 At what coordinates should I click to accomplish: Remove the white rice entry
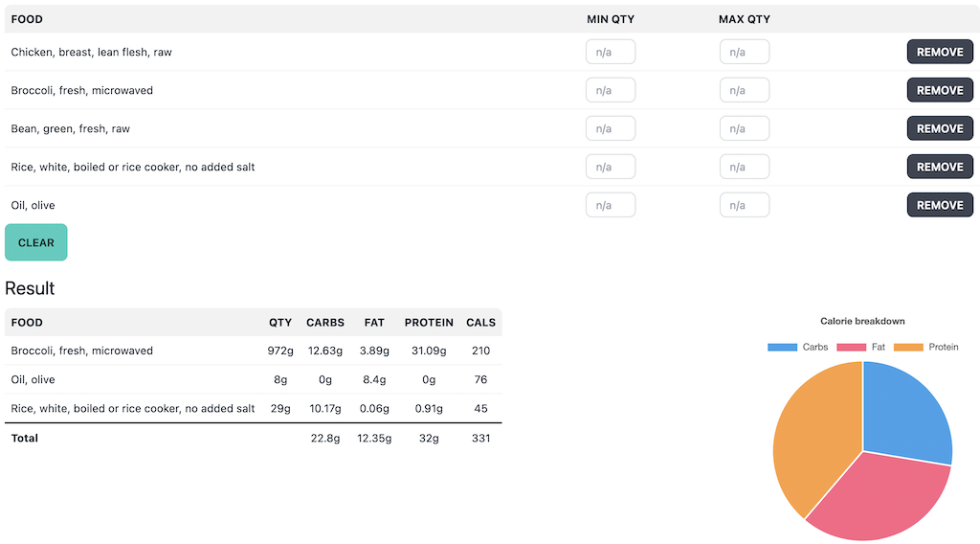[939, 167]
